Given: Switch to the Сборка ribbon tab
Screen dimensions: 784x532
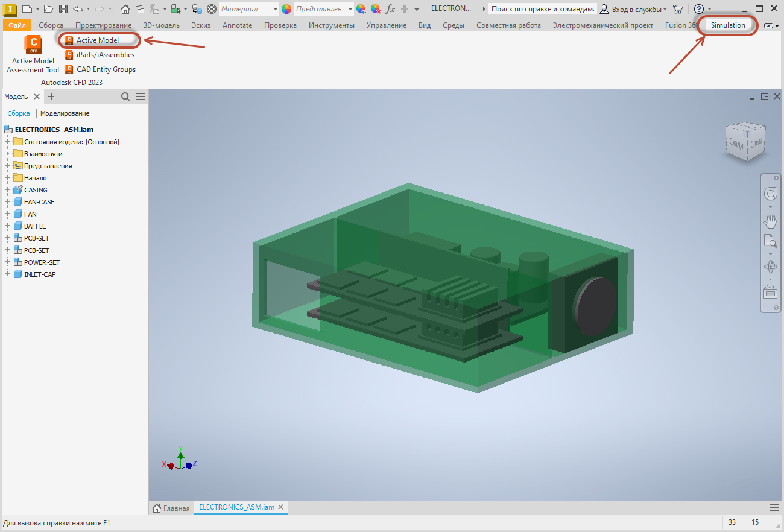Looking at the screenshot, I should pyautogui.click(x=51, y=25).
